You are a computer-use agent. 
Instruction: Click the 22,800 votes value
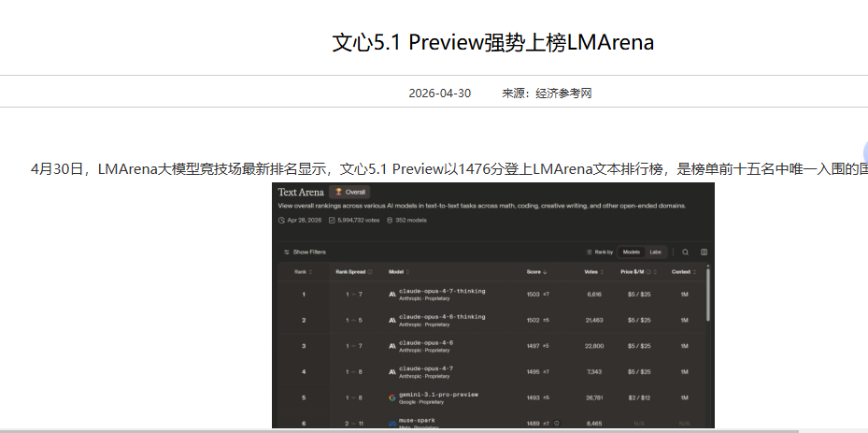click(x=594, y=346)
